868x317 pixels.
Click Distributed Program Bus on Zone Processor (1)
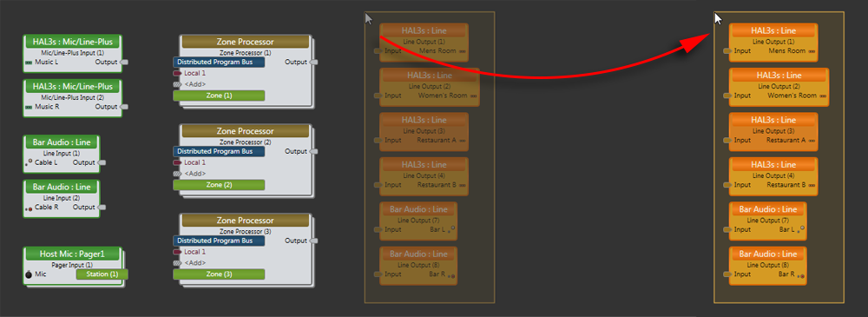[219, 62]
